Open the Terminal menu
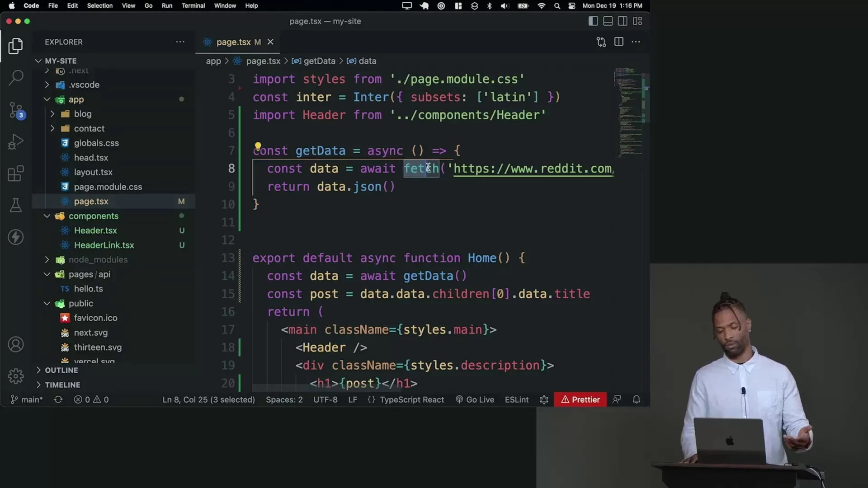Screen dimensions: 868x488 point(193,5)
